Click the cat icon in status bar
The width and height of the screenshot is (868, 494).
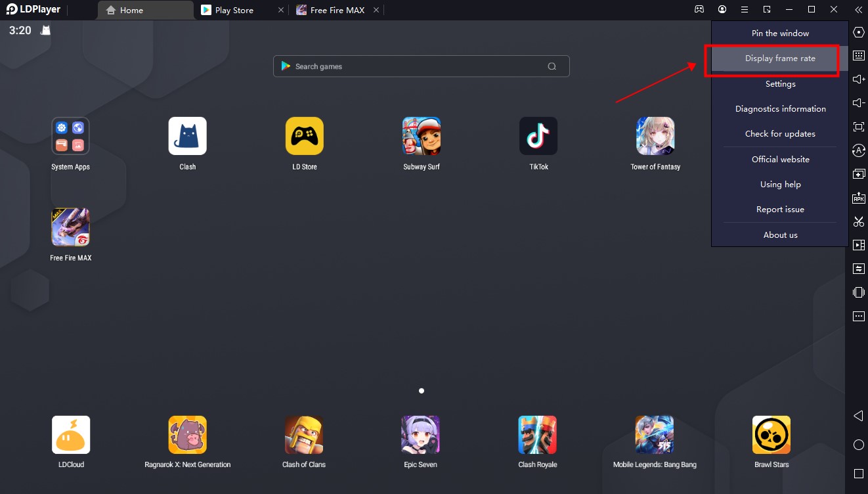pyautogui.click(x=46, y=30)
